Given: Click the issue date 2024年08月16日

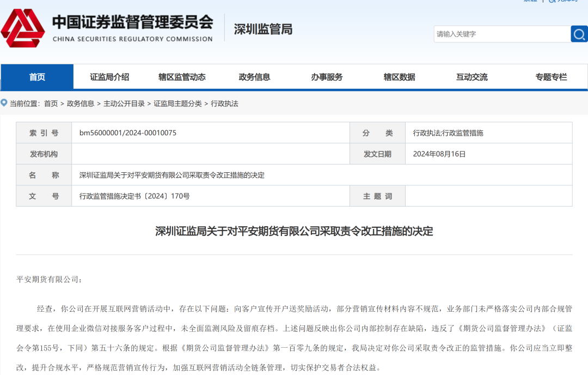Looking at the screenshot, I should [x=439, y=154].
